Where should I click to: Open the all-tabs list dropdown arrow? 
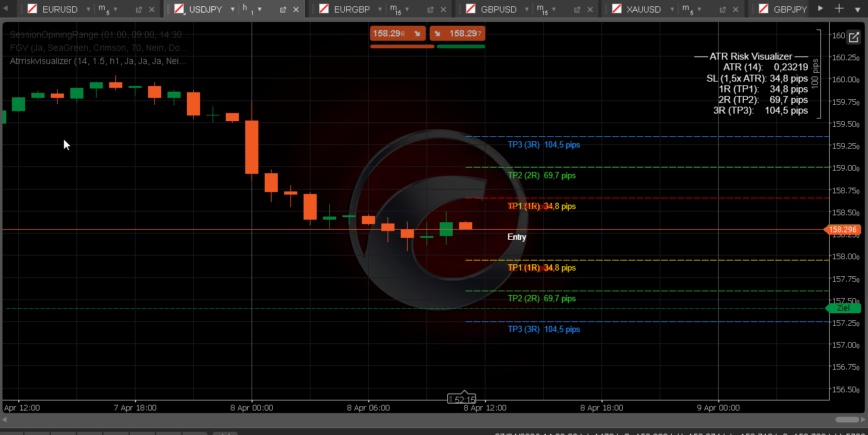pos(857,9)
